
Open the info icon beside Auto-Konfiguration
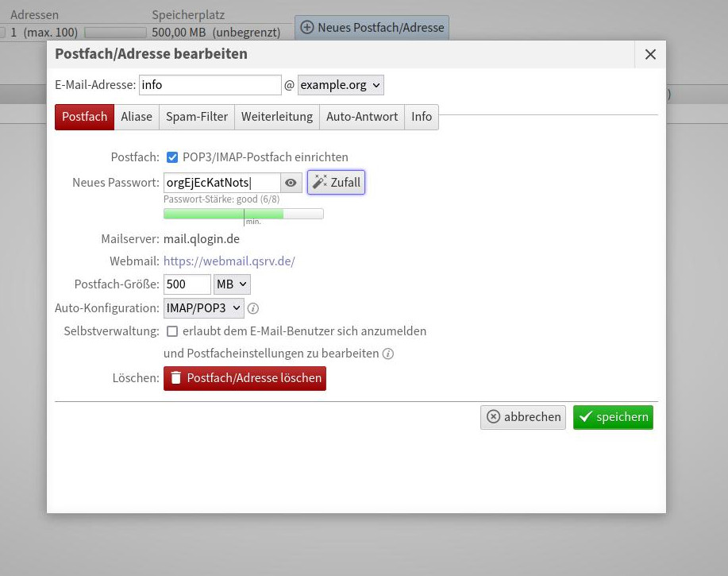(252, 308)
